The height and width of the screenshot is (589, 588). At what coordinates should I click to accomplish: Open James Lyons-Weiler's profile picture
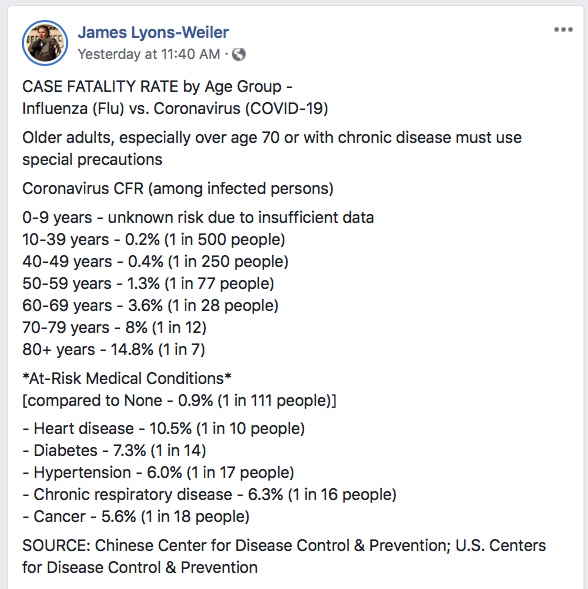point(45,43)
